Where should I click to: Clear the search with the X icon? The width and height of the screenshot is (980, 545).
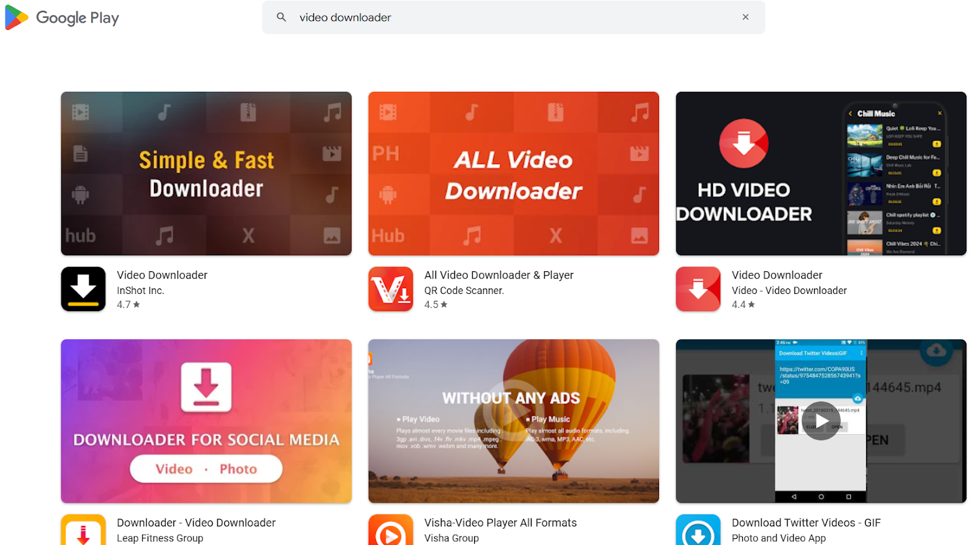745,17
